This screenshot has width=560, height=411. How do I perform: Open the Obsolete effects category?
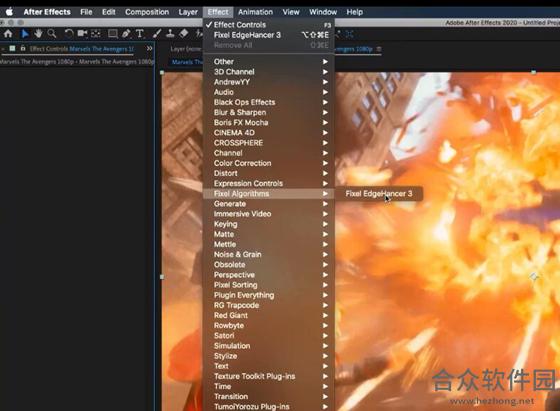(269, 265)
